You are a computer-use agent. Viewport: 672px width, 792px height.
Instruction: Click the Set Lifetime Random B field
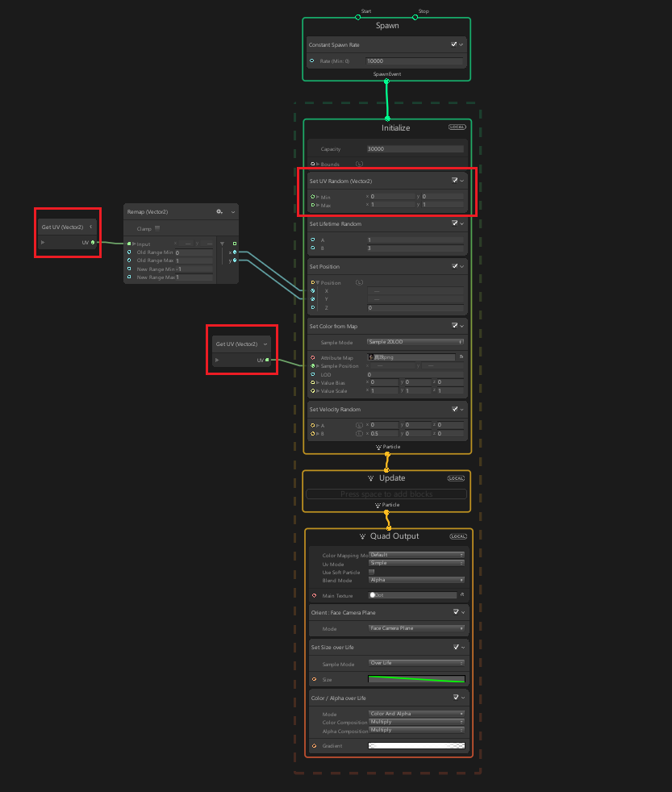415,248
